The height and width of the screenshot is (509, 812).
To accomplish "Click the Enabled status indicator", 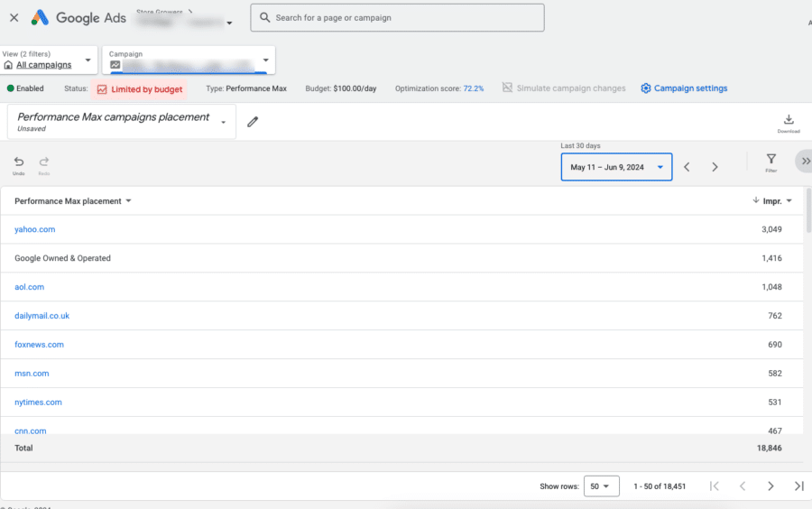I will point(25,88).
